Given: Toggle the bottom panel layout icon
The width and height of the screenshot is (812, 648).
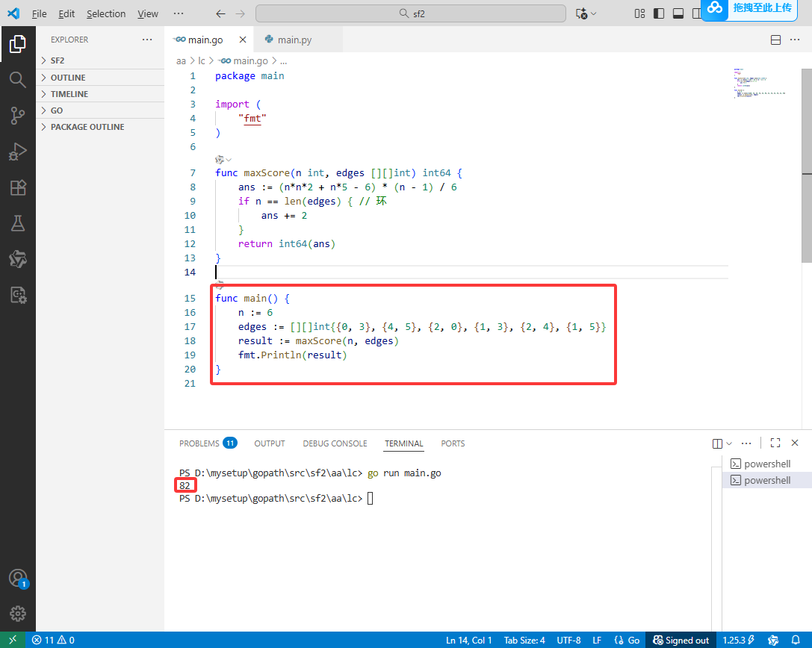Looking at the screenshot, I should point(678,14).
